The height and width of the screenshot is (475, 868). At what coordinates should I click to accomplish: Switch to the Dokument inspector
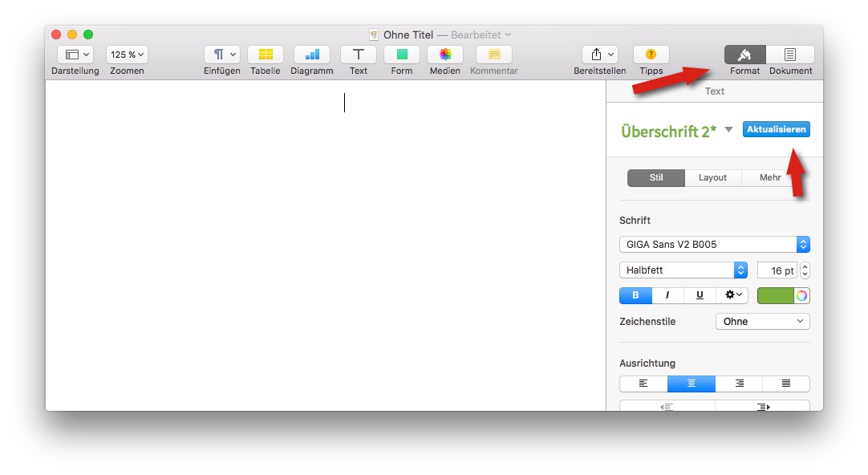point(790,55)
